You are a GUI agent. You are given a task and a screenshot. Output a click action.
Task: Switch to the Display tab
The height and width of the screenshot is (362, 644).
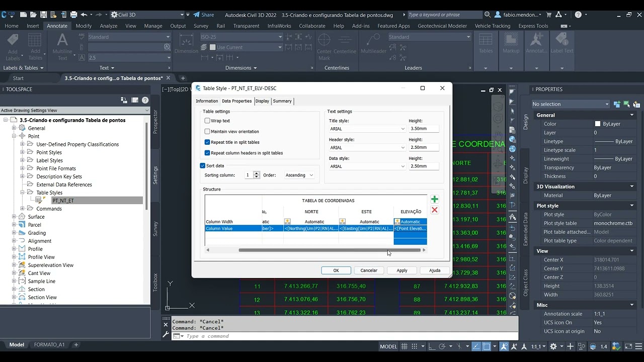[262, 101]
